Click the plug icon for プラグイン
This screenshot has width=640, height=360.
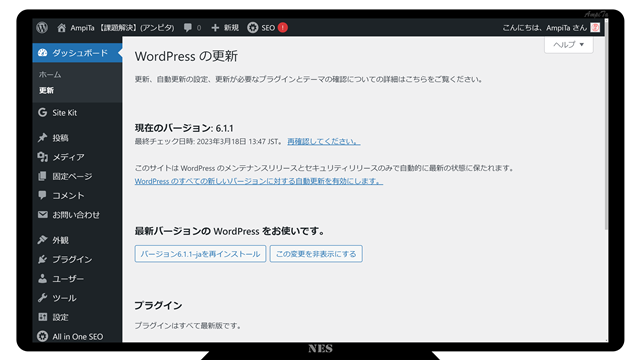point(42,259)
